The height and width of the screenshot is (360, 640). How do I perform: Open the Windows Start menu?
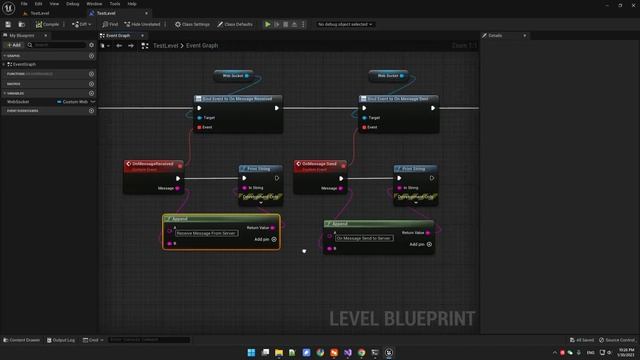[251, 352]
